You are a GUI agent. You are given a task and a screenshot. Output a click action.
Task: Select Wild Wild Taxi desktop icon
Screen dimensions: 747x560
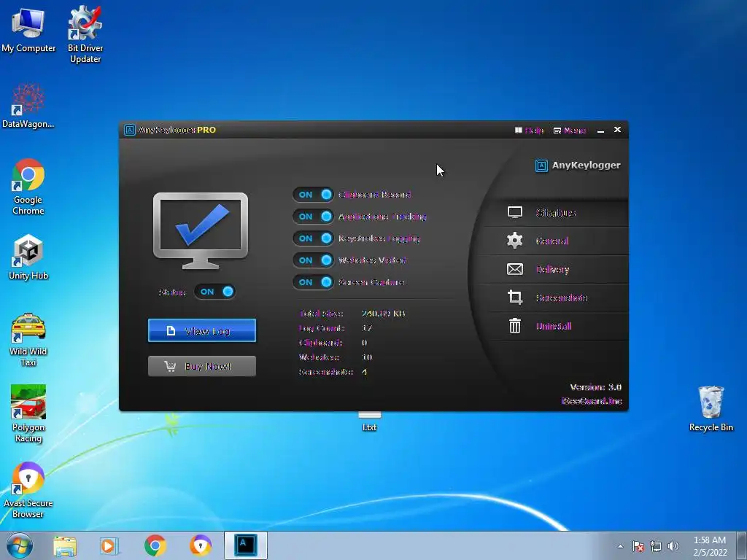[28, 340]
